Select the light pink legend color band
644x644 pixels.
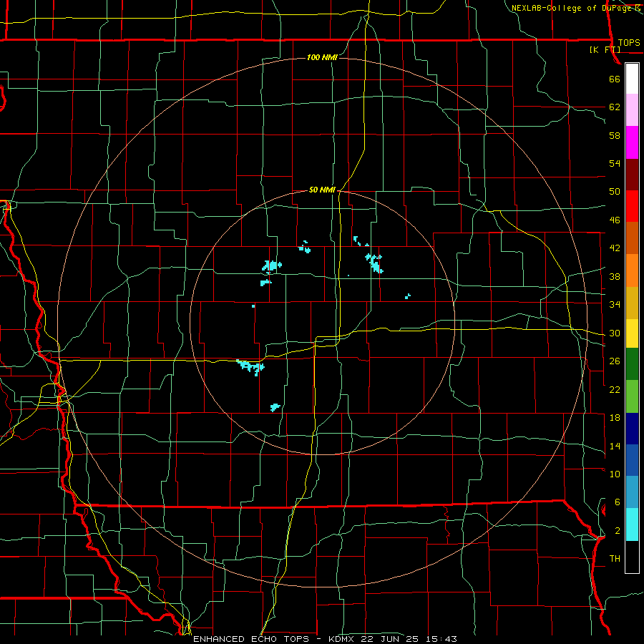coord(632,110)
